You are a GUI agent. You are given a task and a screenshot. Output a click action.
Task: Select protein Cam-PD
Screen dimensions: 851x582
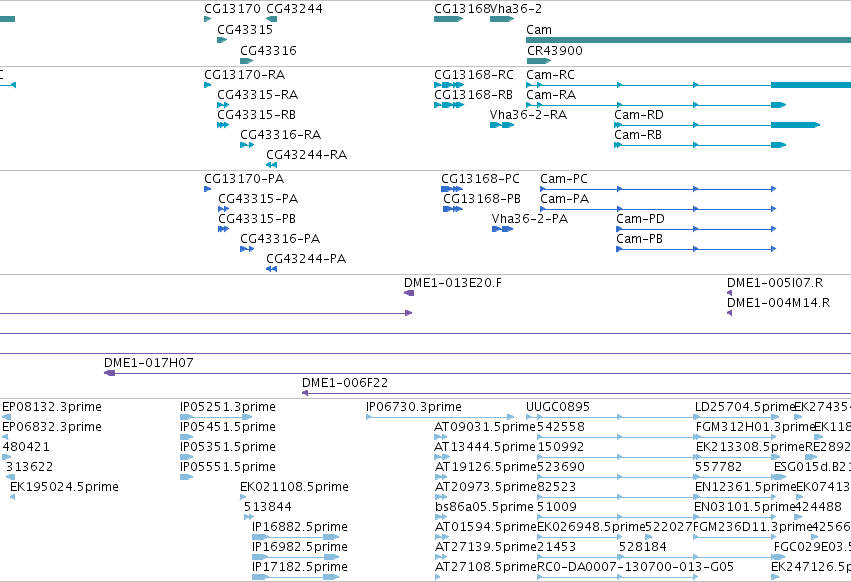click(640, 219)
